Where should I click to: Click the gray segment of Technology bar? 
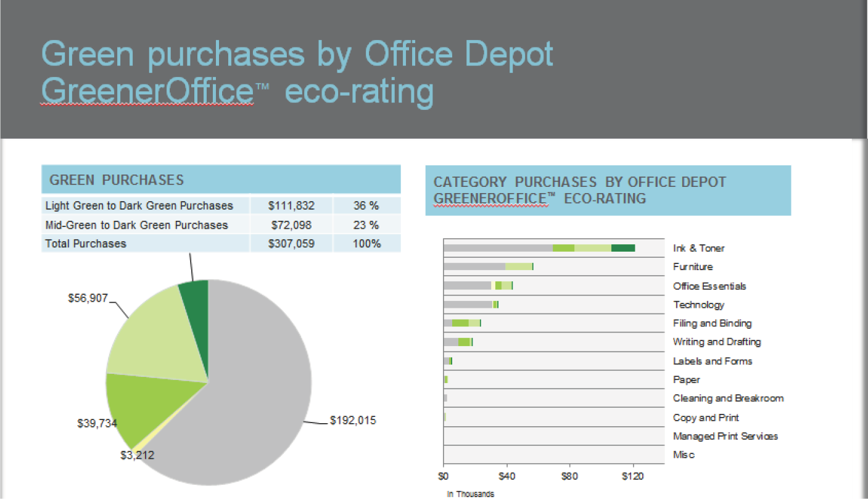point(468,305)
